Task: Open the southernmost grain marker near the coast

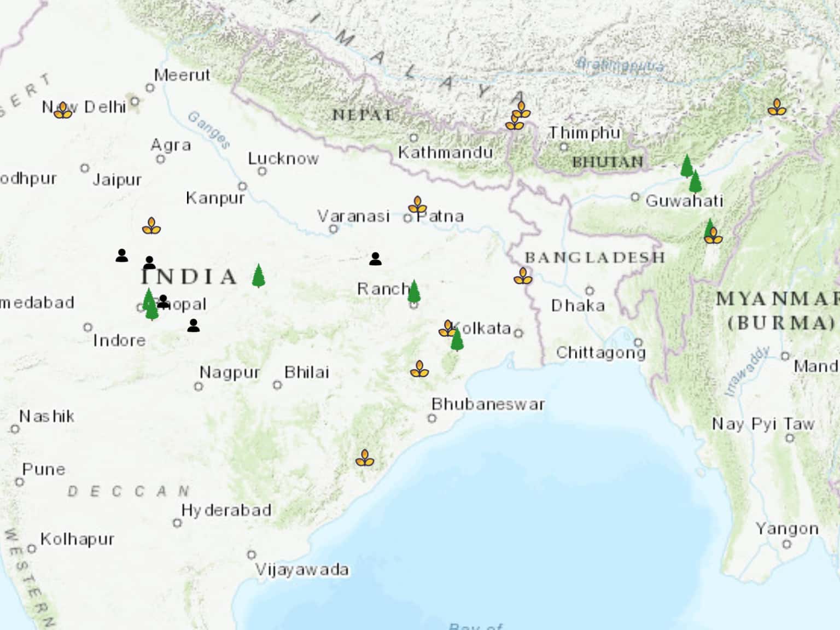Action: tap(365, 458)
